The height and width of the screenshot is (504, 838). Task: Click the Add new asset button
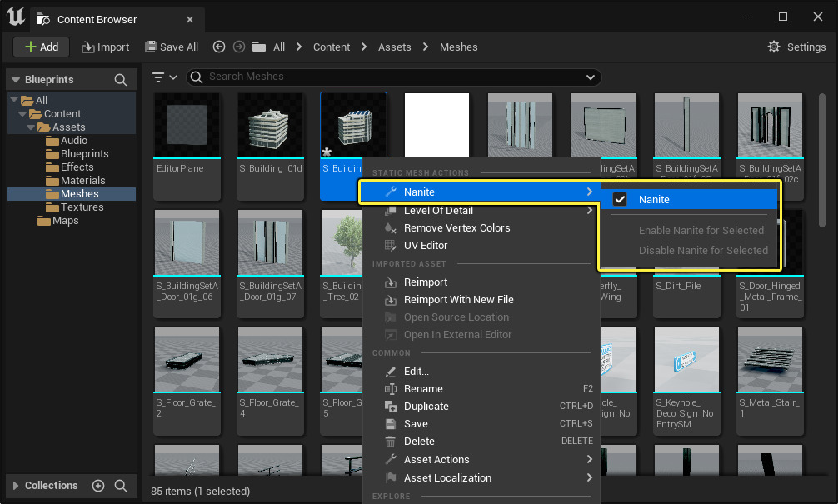click(41, 47)
